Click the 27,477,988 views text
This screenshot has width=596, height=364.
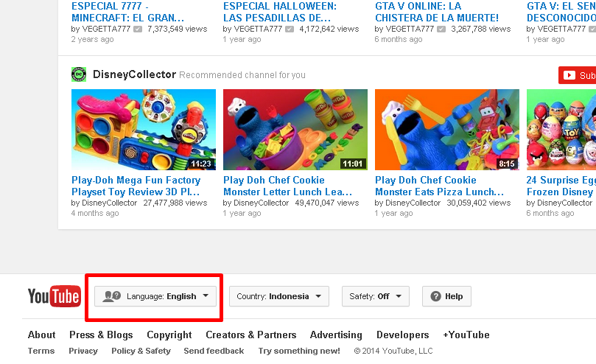(175, 203)
